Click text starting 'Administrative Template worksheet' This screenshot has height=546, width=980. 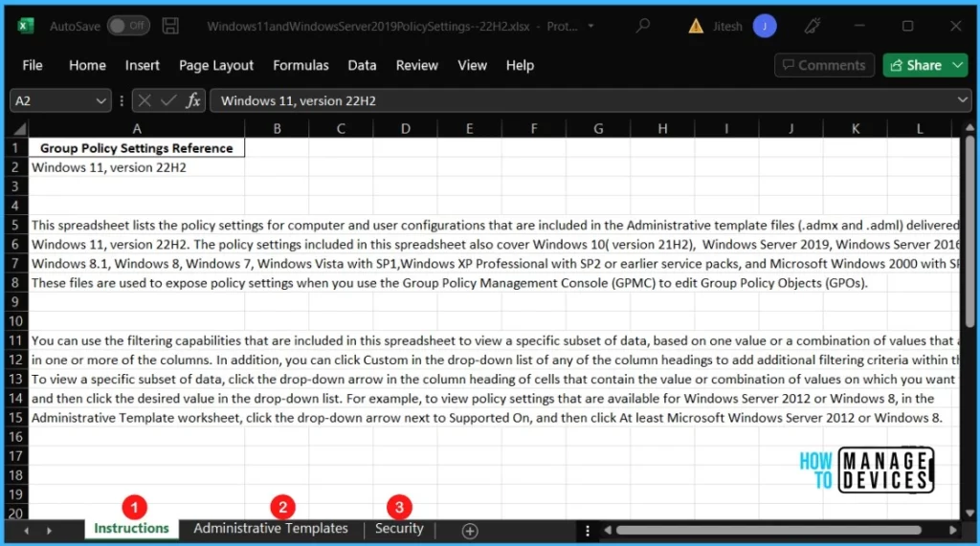pyautogui.click(x=487, y=418)
